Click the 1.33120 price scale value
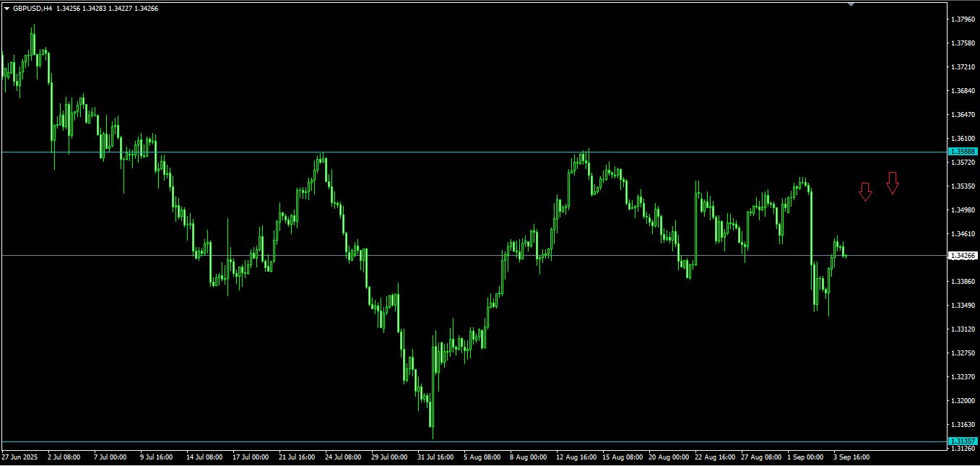Screen dimensions: 980x466 coord(965,329)
